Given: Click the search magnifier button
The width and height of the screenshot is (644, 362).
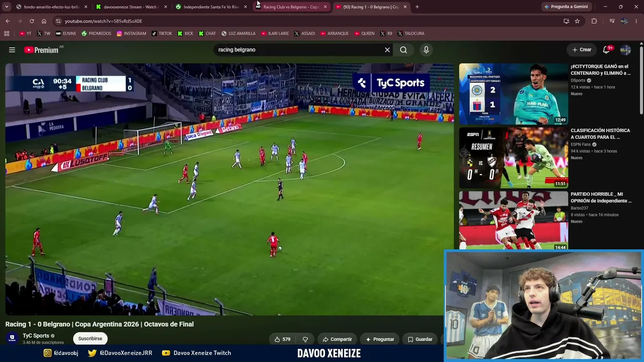Looking at the screenshot, I should pyautogui.click(x=404, y=50).
